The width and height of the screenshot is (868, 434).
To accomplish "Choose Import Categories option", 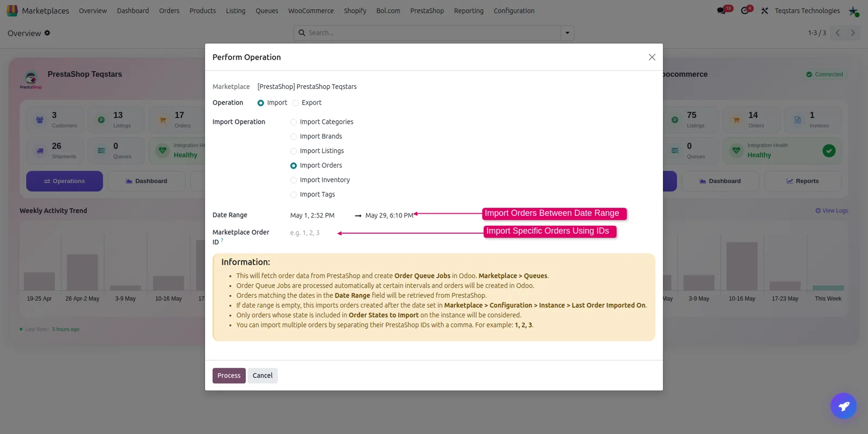I will pos(293,122).
